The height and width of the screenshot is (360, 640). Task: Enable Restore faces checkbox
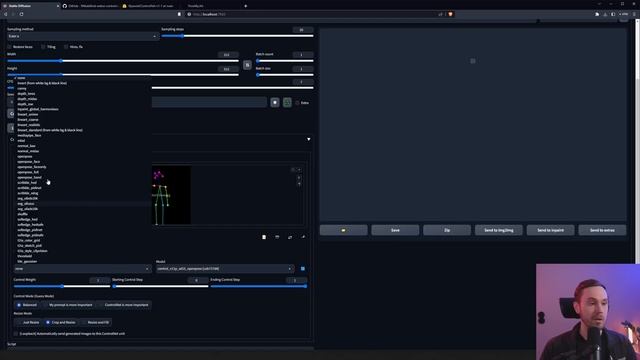coord(10,47)
